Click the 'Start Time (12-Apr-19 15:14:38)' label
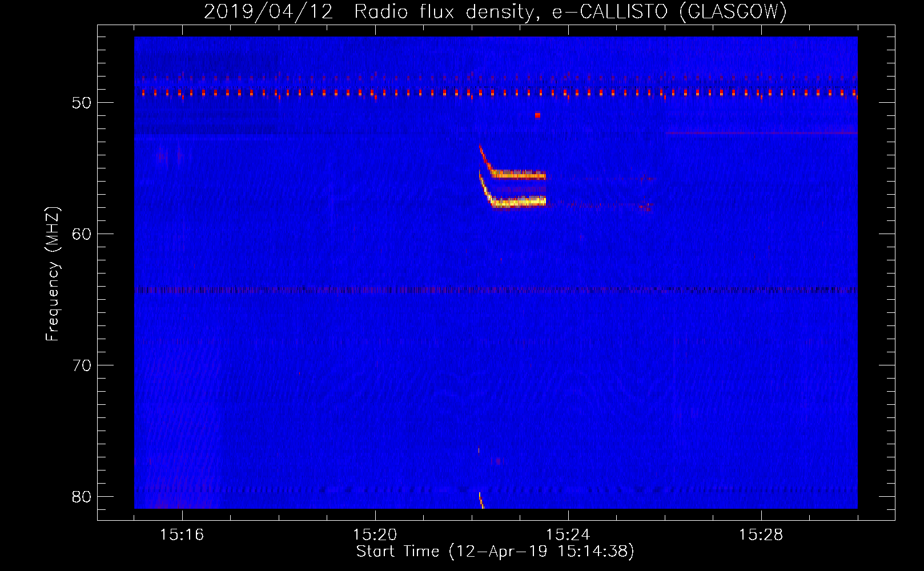This screenshot has width=924, height=571. tap(495, 552)
